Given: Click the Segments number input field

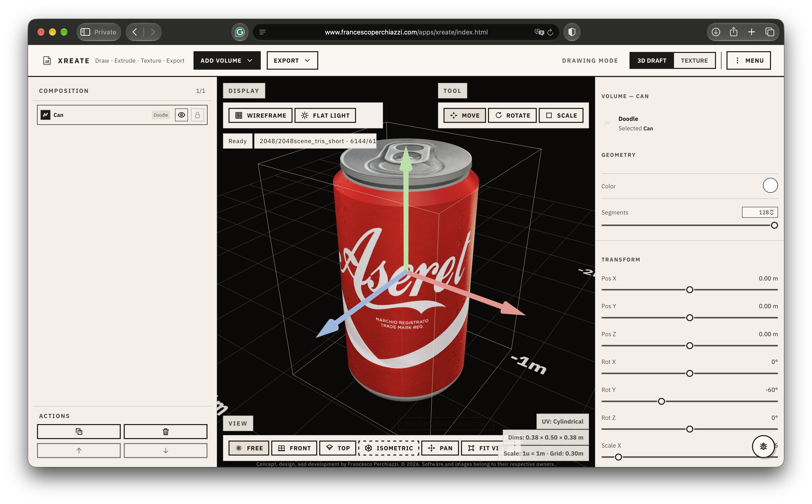Looking at the screenshot, I should [759, 212].
